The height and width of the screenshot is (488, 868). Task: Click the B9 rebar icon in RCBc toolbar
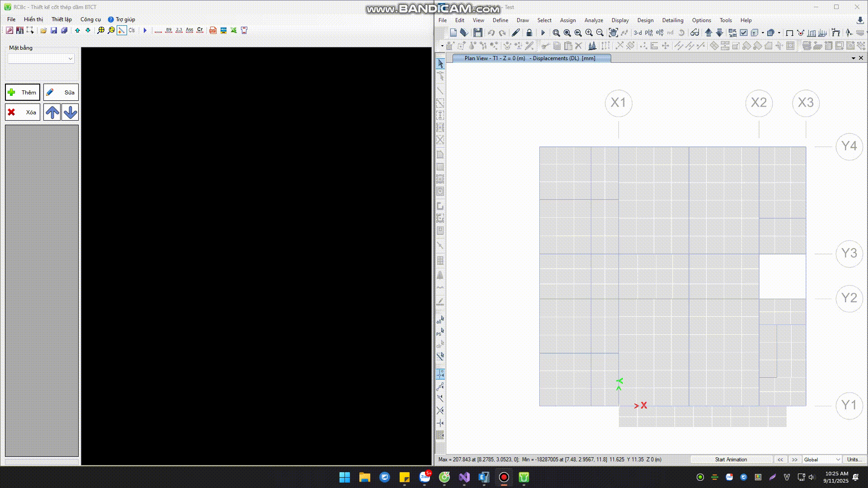click(169, 30)
